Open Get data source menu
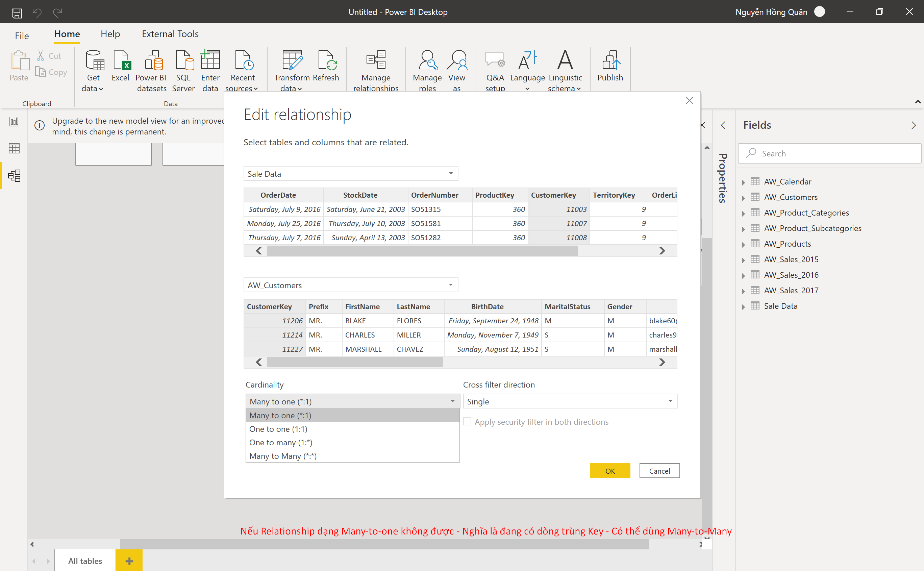Image resolution: width=924 pixels, height=571 pixels. pyautogui.click(x=93, y=71)
